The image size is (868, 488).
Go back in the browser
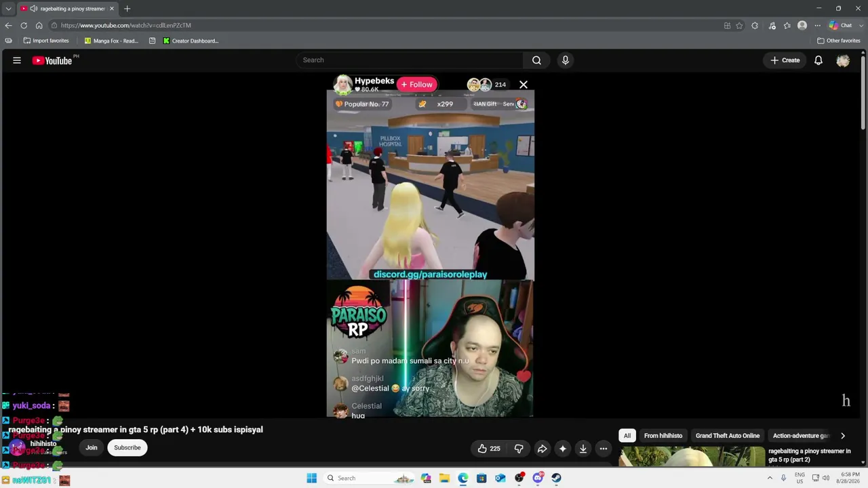pyautogui.click(x=8, y=25)
